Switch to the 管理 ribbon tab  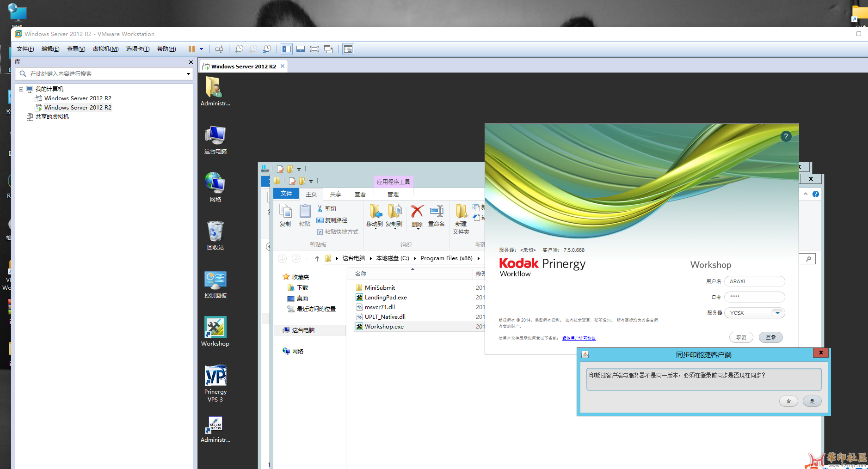pyautogui.click(x=393, y=194)
